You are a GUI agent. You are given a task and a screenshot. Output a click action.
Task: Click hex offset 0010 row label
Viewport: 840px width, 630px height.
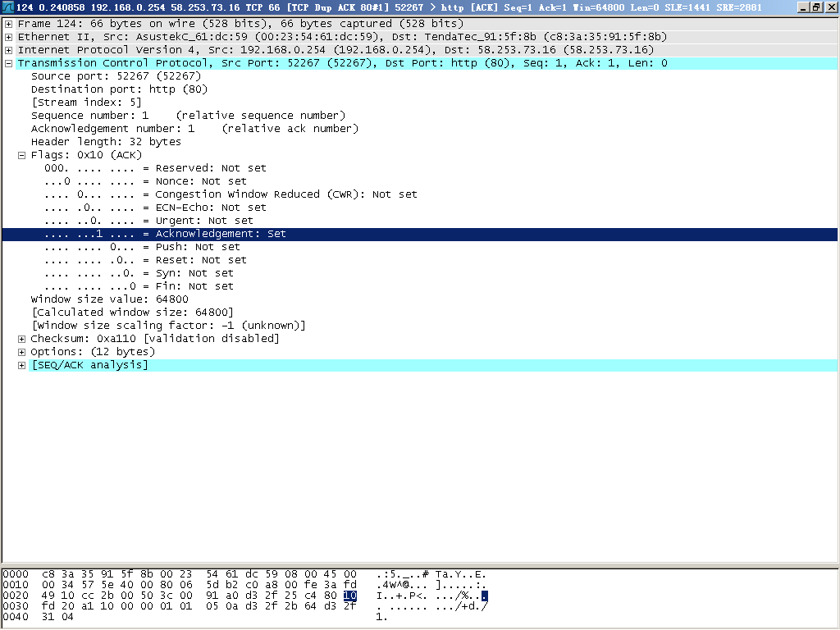[x=16, y=585]
